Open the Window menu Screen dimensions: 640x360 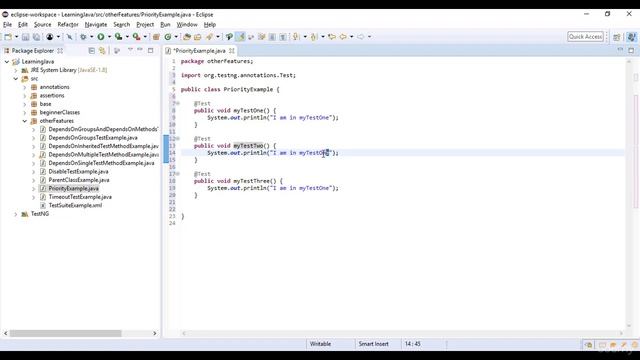(x=187, y=24)
